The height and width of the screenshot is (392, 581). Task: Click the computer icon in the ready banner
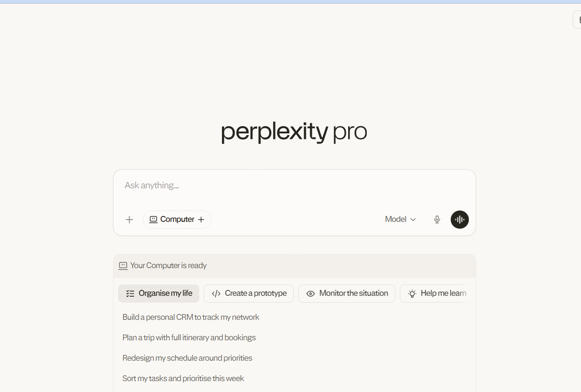point(123,265)
